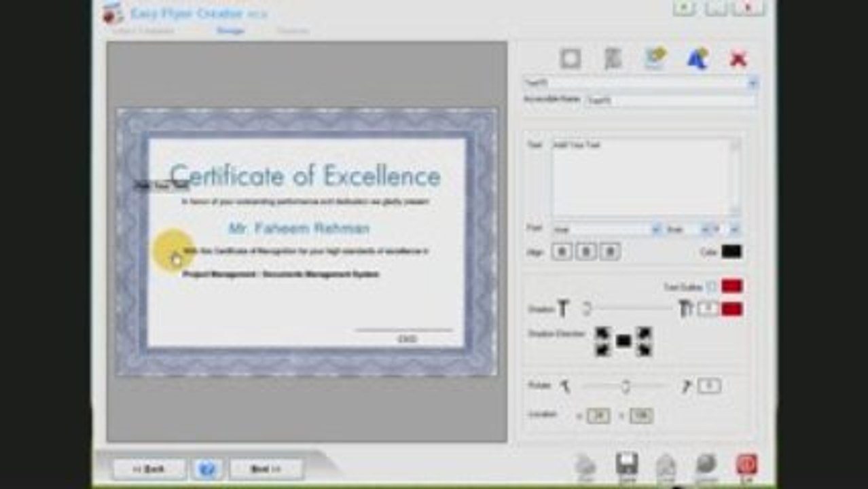Click the gray document icon in the top toolbar
This screenshot has height=489, width=868.
coord(613,59)
